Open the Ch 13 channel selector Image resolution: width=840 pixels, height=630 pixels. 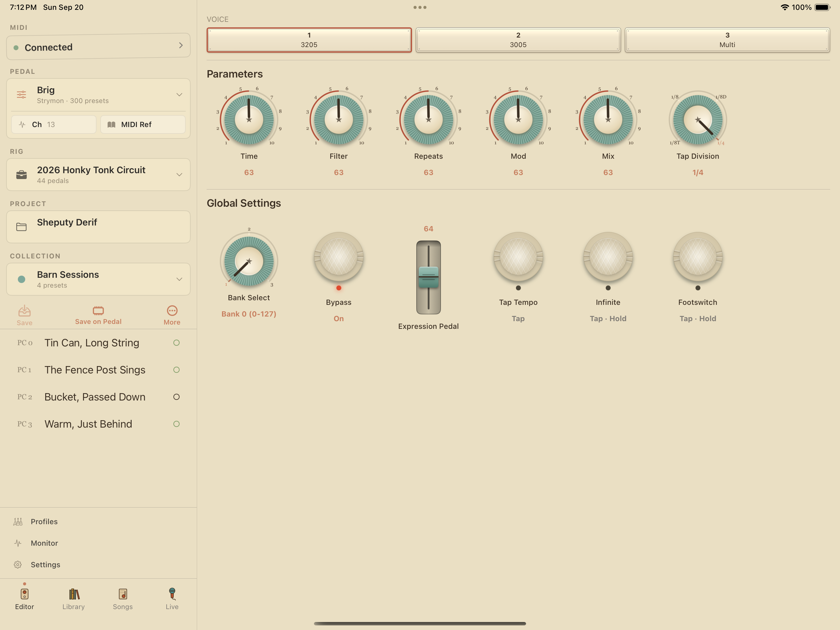53,125
